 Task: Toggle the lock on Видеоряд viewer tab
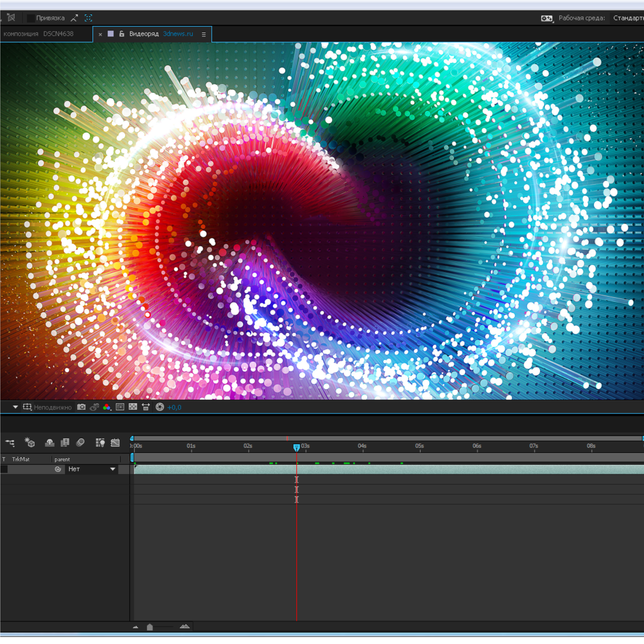click(122, 34)
